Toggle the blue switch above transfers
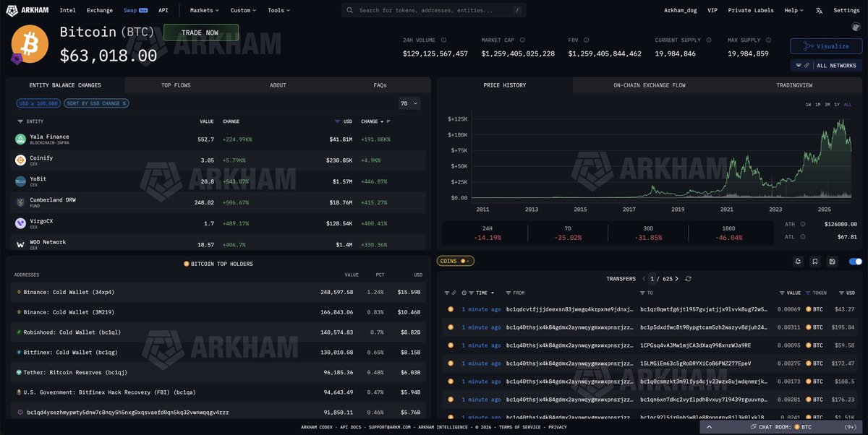868x435 pixels. [855, 262]
